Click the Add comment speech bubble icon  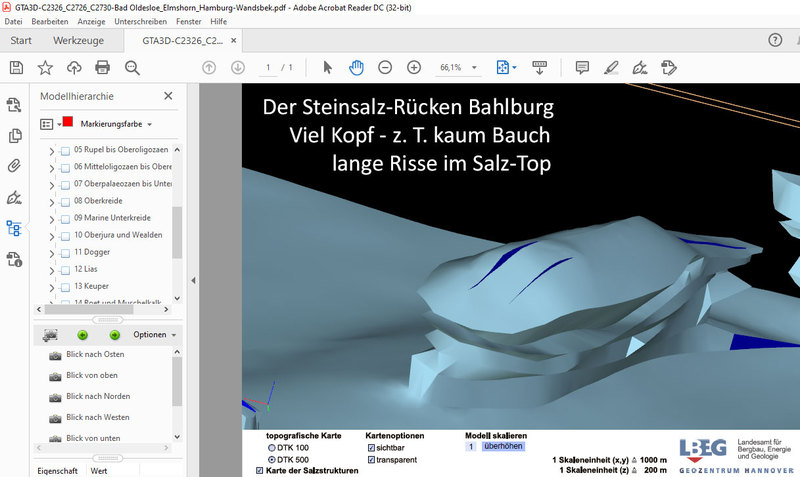pyautogui.click(x=582, y=67)
